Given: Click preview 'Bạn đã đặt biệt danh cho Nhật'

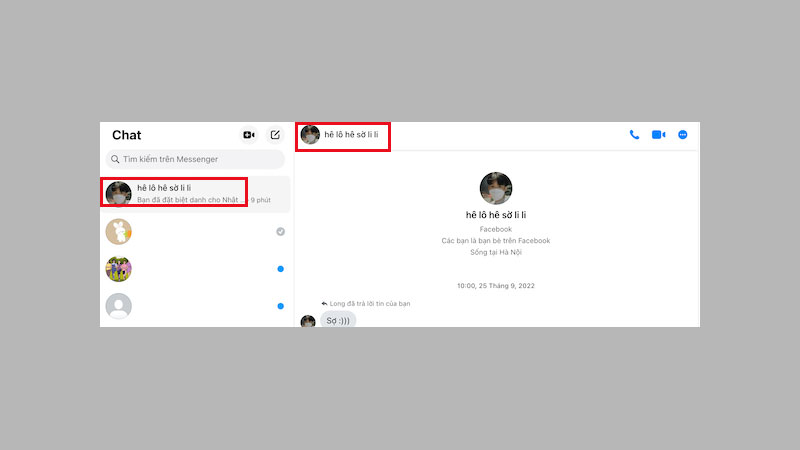Looking at the screenshot, I should [x=188, y=200].
